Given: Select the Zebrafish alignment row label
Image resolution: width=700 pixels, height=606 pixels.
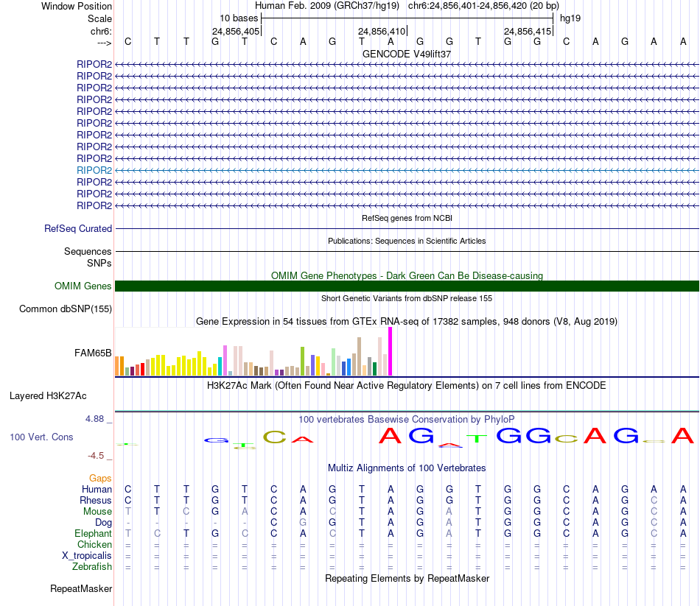Looking at the screenshot, I should point(92,566).
